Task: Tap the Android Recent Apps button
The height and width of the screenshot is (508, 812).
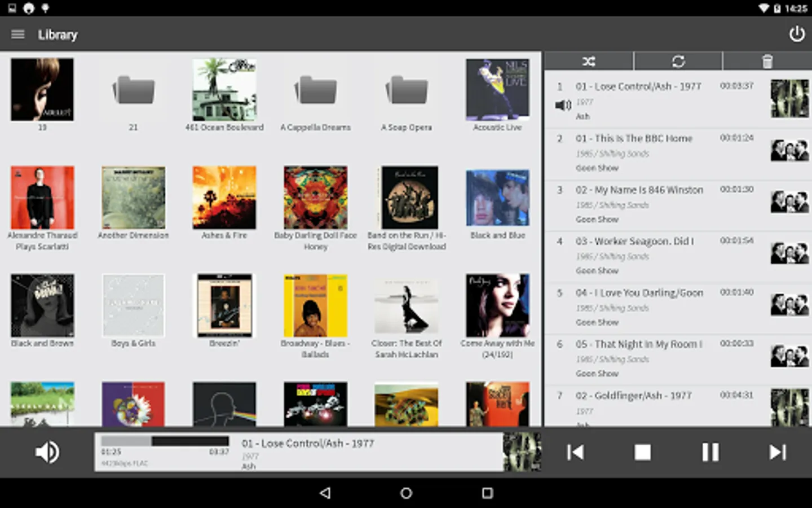Action: point(487,493)
